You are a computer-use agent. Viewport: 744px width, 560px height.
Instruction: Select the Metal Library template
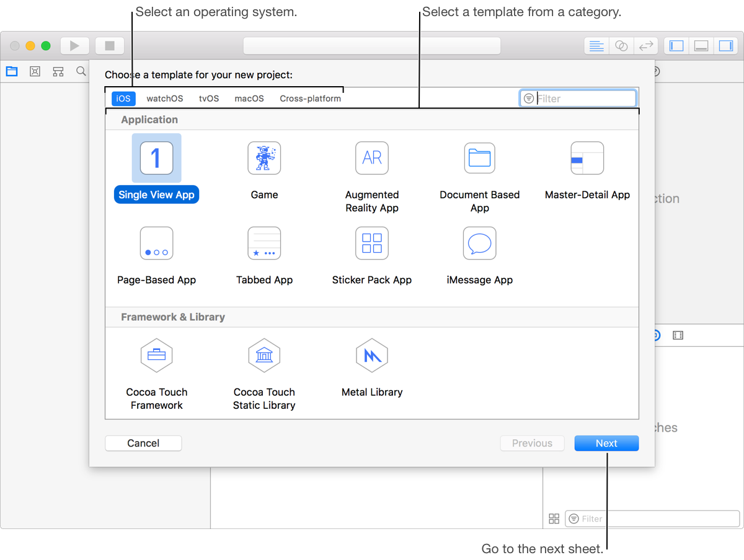click(372, 356)
